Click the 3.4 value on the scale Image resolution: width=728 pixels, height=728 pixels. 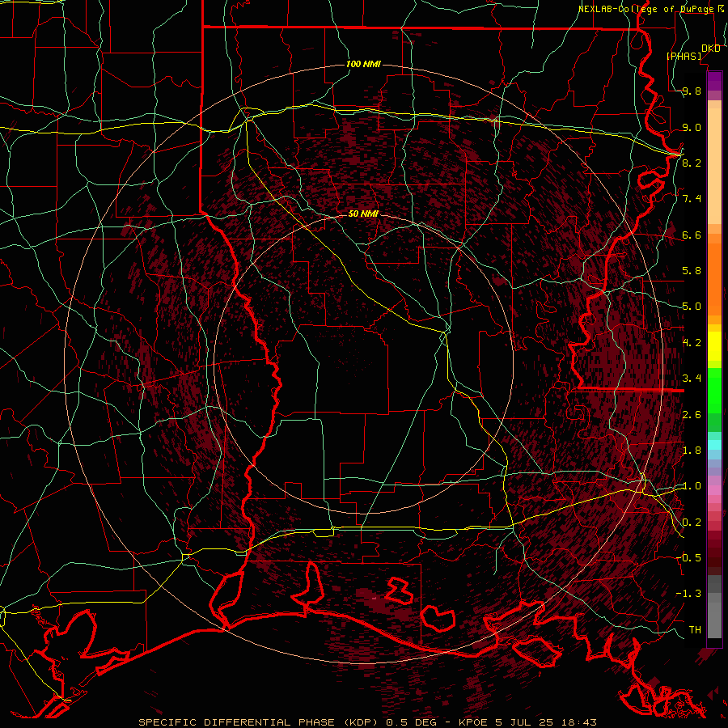692,379
